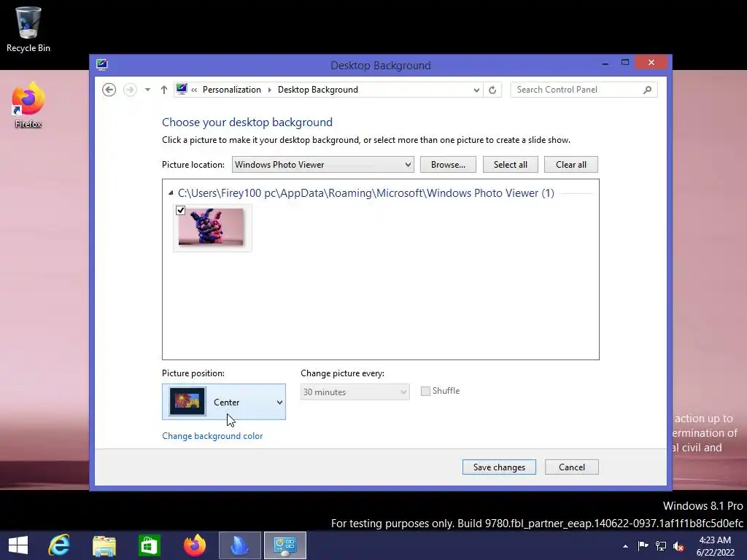Close the Desktop Background window
The image size is (747, 560).
[x=651, y=63]
